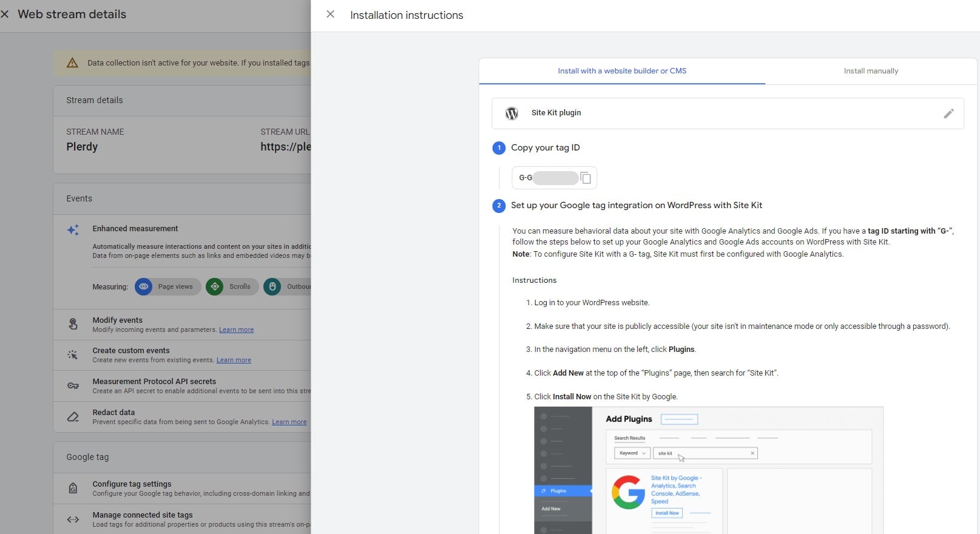This screenshot has height=534, width=980.
Task: Click the Add Plugins tutorial screenshot
Action: click(708, 470)
